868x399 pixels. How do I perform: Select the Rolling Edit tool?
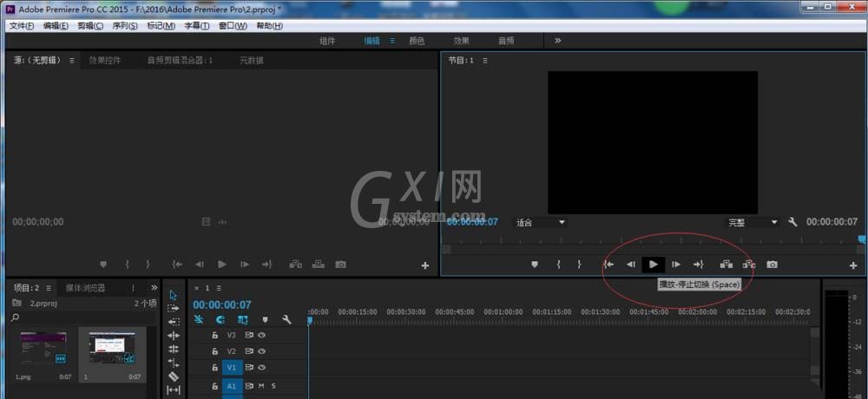point(174,350)
